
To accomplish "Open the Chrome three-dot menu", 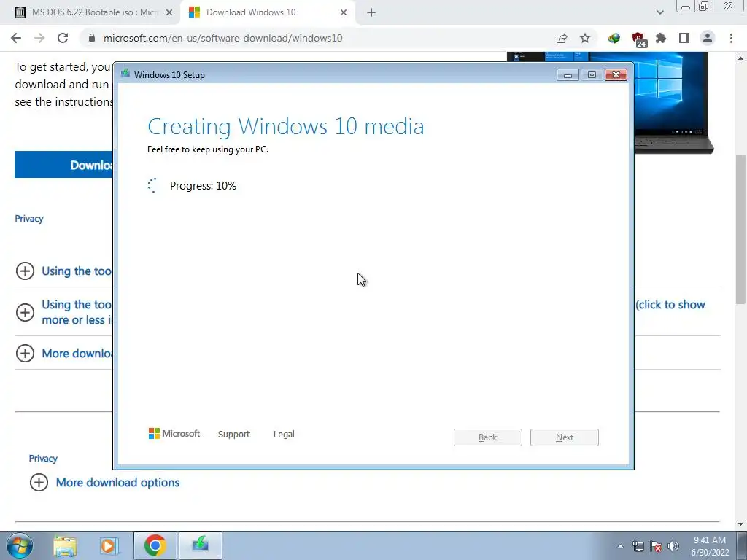I will (731, 38).
